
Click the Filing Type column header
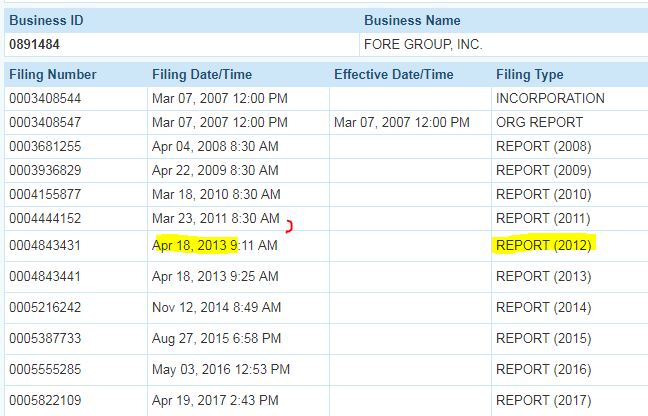(529, 75)
